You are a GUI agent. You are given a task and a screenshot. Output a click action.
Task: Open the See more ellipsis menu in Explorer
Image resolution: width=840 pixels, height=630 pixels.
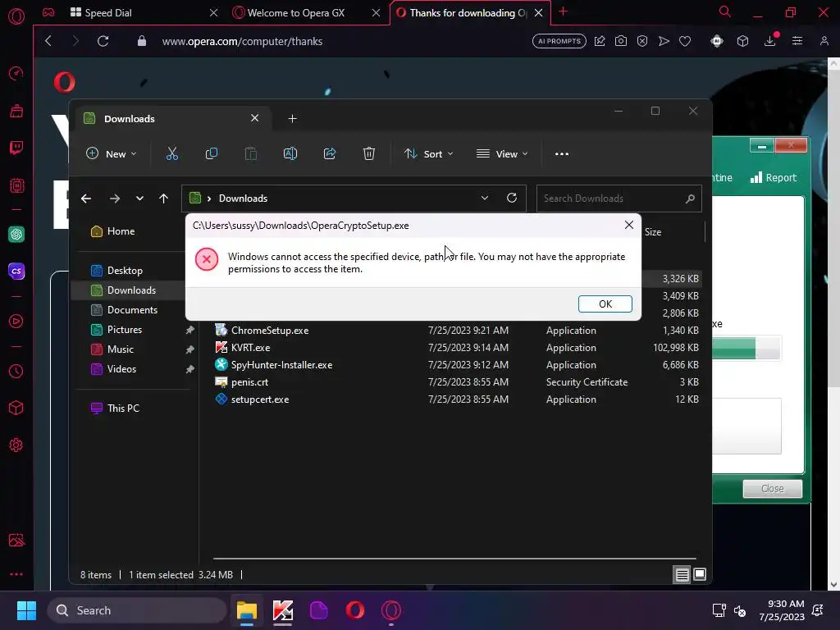(561, 153)
